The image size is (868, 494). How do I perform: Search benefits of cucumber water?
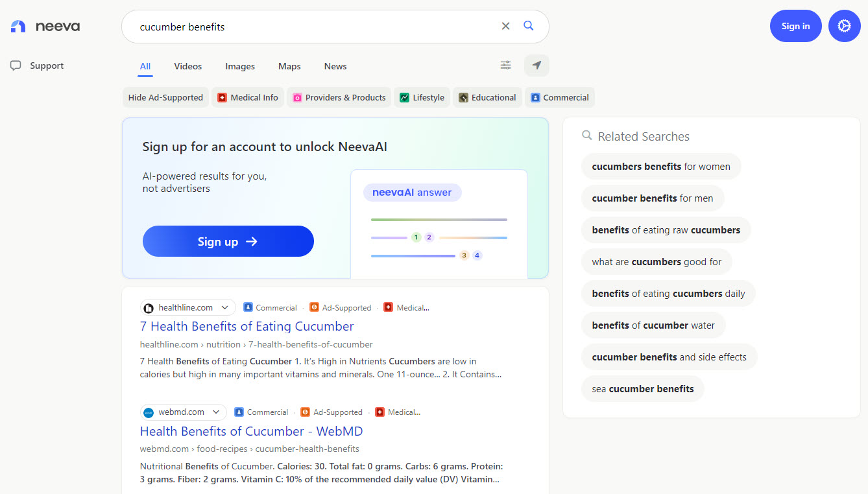[653, 325]
